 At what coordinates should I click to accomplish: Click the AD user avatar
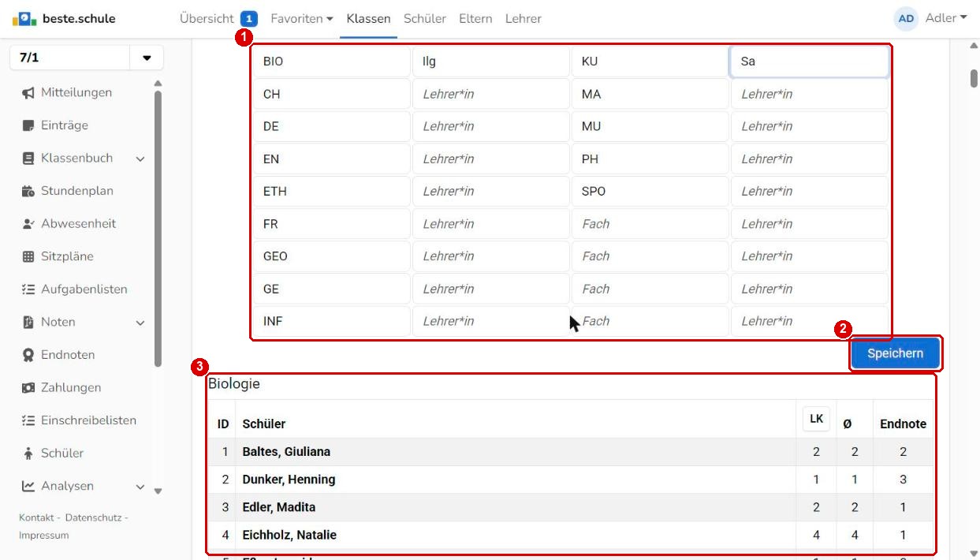pyautogui.click(x=907, y=18)
